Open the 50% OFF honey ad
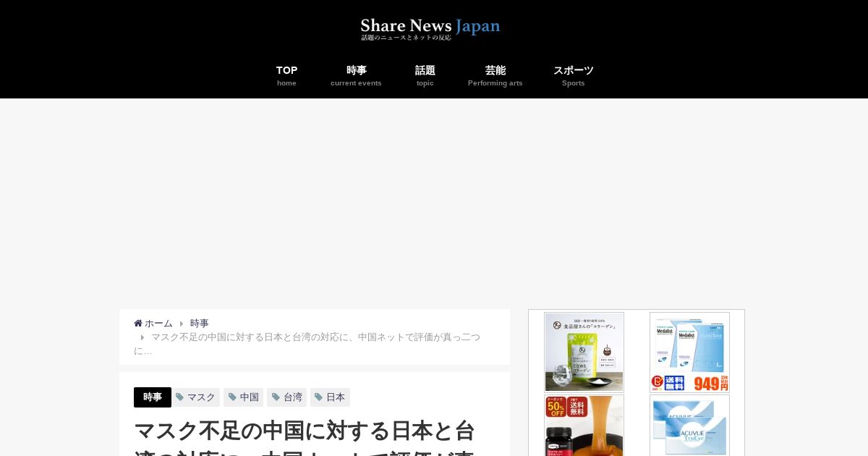868x456 pixels. click(584, 426)
